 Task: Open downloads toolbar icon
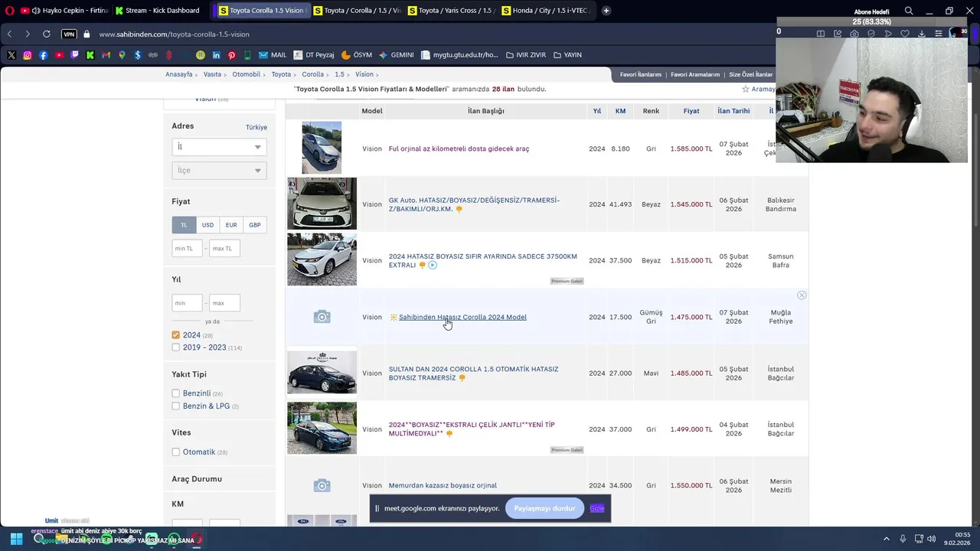[x=922, y=34]
